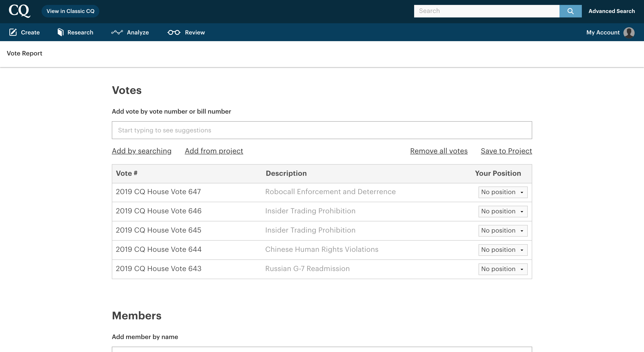
Task: Focus the top Search field
Action: pos(487,11)
